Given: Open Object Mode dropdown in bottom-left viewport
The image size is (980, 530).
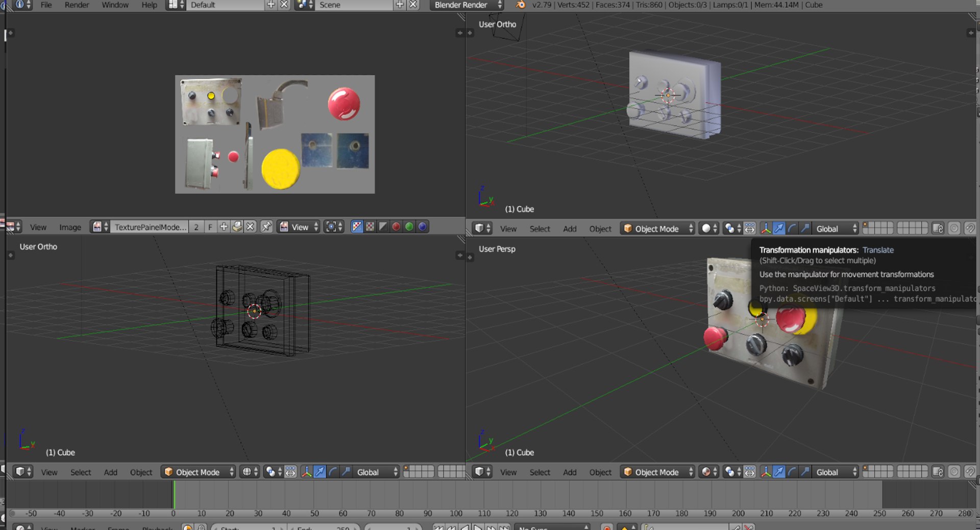Looking at the screenshot, I should click(x=198, y=472).
